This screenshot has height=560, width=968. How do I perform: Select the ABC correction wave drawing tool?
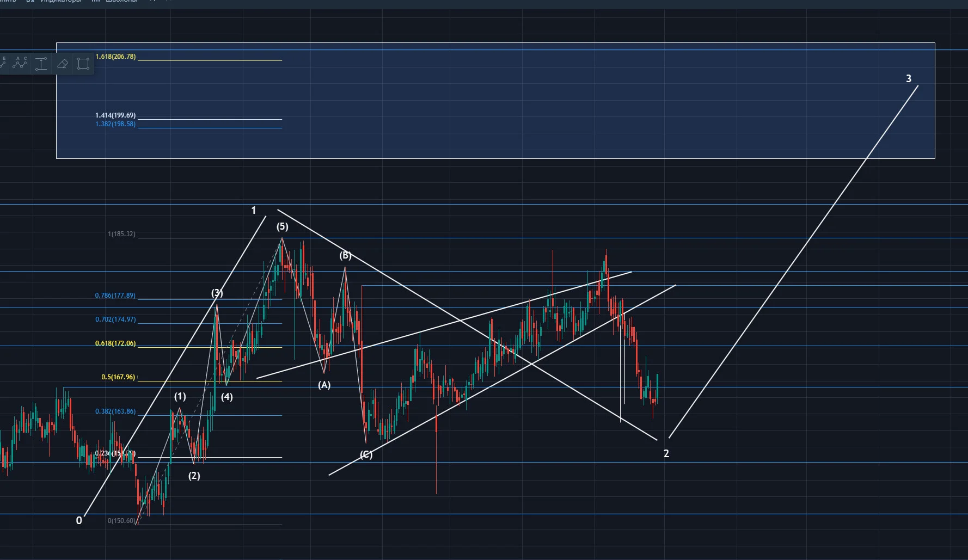20,63
